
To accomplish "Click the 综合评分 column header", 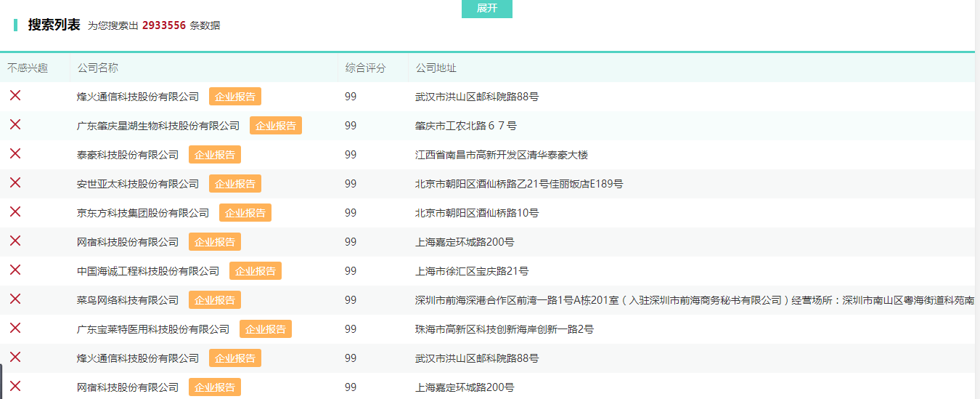I will (366, 68).
